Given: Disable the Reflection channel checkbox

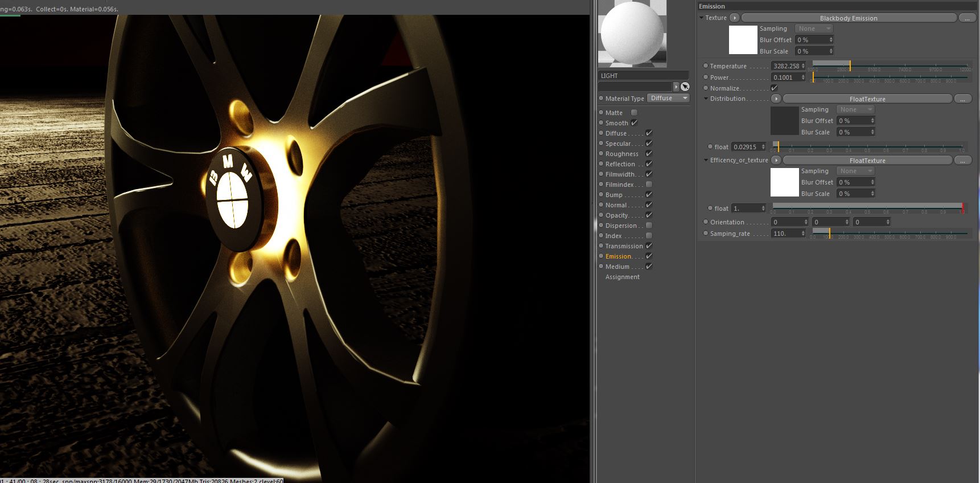Looking at the screenshot, I should (x=649, y=164).
